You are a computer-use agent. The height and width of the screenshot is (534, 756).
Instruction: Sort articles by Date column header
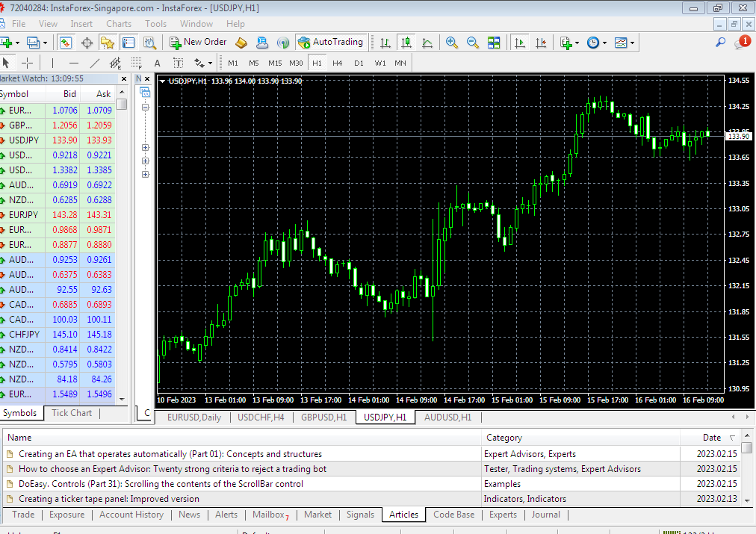pos(711,438)
